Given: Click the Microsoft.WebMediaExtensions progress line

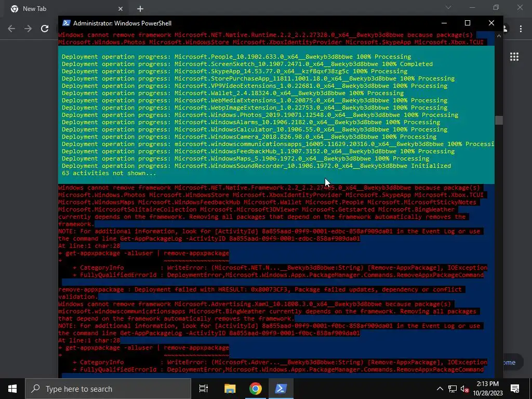Looking at the screenshot, I should [255, 100].
